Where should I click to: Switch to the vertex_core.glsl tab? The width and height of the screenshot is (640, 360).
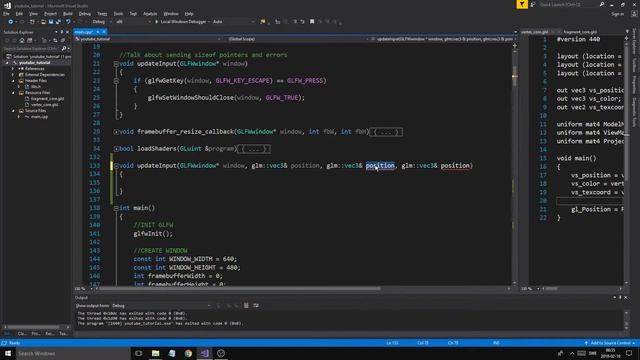(535, 32)
